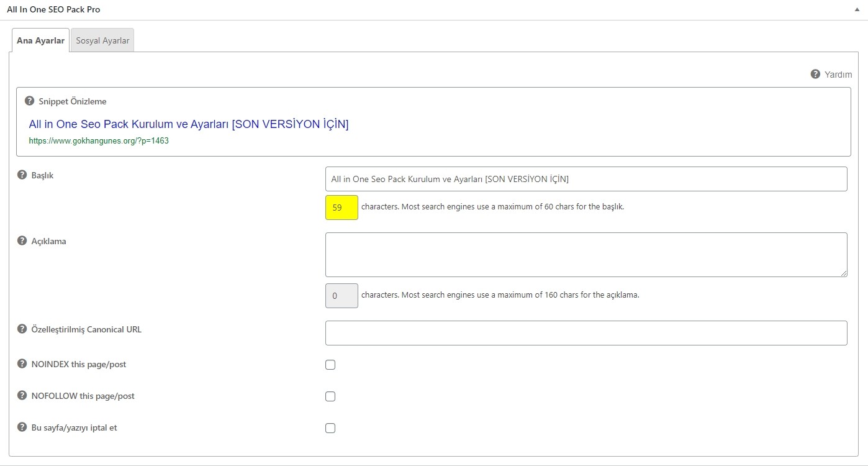Focus the Özelleştirilmiş Canonical URL field
Image resolution: width=868 pixels, height=466 pixels.
click(586, 333)
